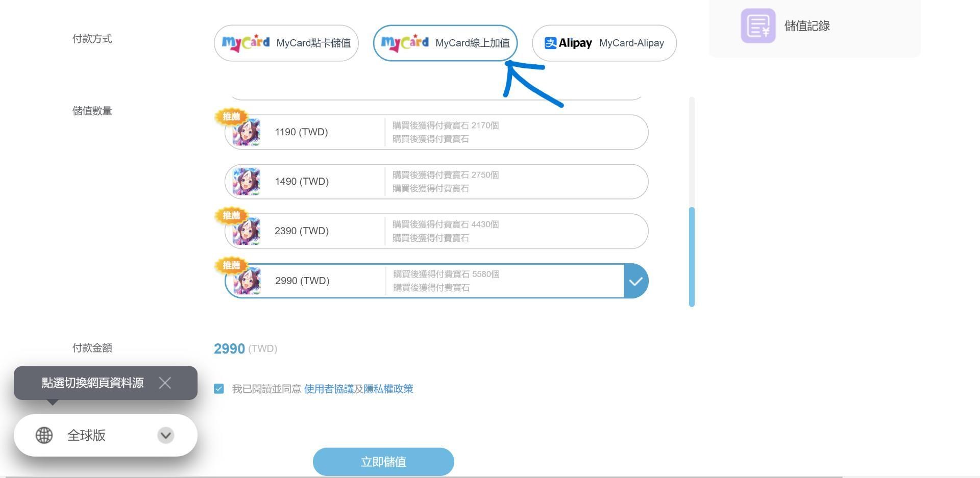Open the 使用者協議 link

(329, 389)
